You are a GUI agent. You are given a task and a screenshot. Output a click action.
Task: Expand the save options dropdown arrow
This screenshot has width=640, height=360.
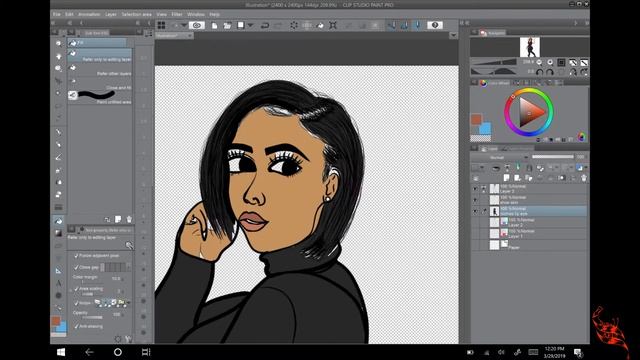(251, 25)
